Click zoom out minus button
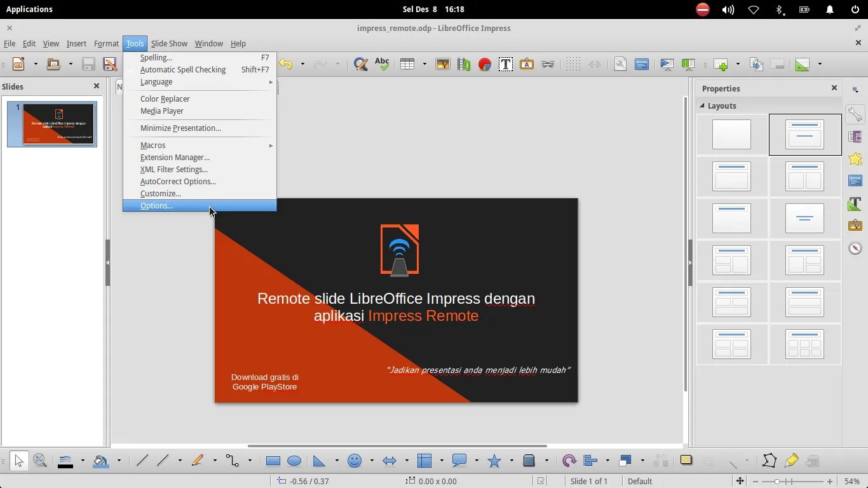868x488 pixels. point(756,481)
